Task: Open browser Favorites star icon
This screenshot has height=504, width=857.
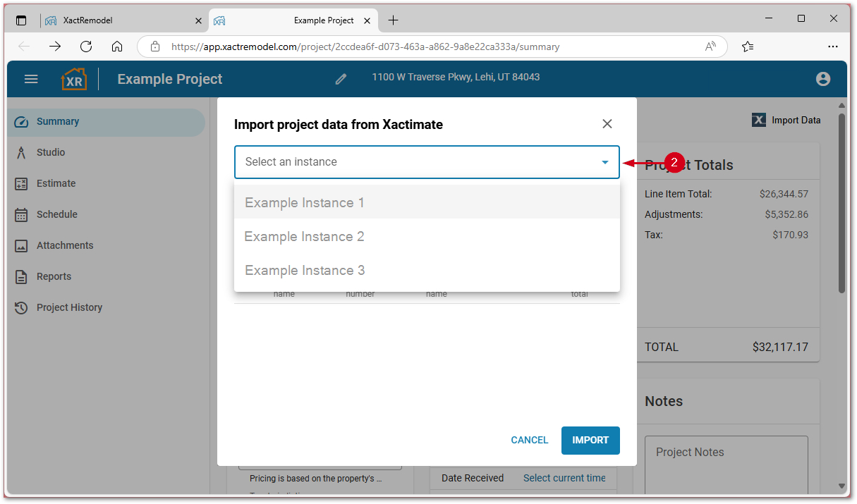Action: pos(748,47)
